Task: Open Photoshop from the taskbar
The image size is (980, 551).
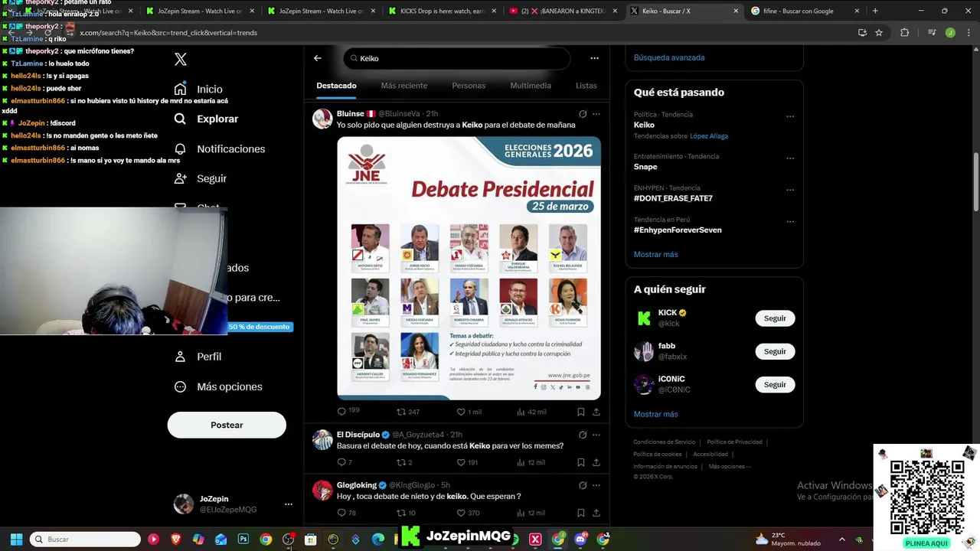Action: coord(243,540)
